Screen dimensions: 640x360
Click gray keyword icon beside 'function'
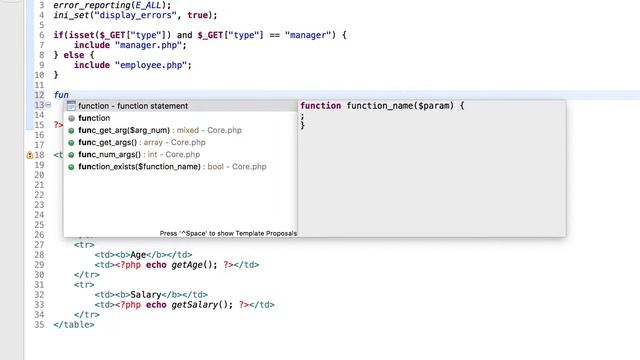71,118
